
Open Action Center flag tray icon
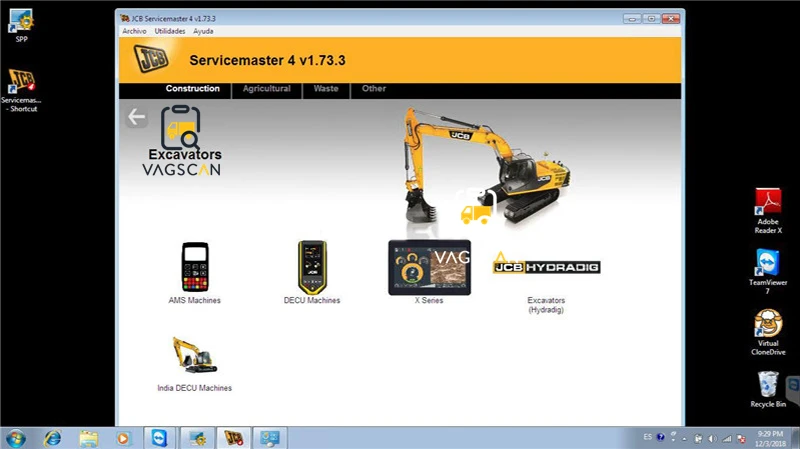pos(742,439)
